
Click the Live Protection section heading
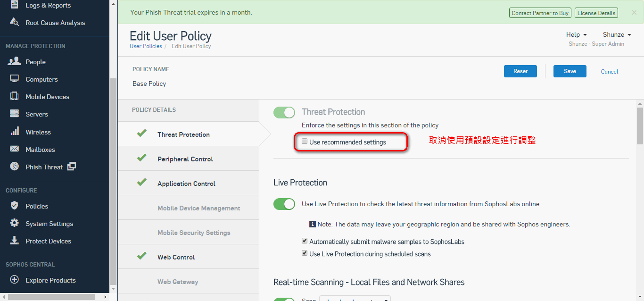coord(300,183)
